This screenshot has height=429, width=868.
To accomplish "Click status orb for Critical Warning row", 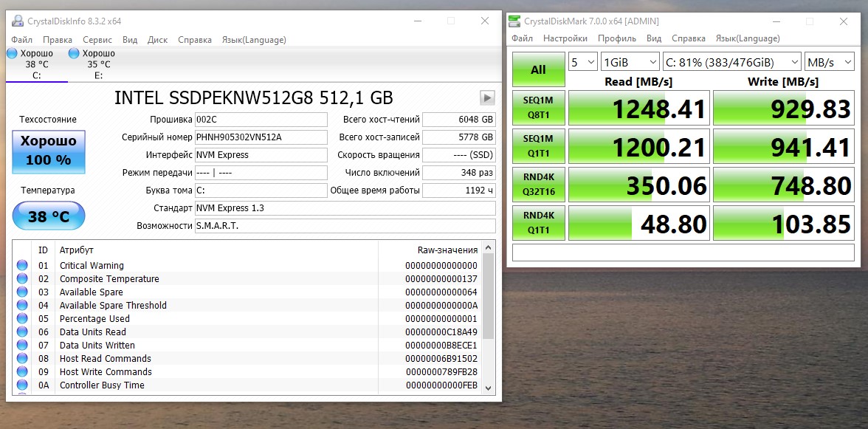I will click(22, 266).
